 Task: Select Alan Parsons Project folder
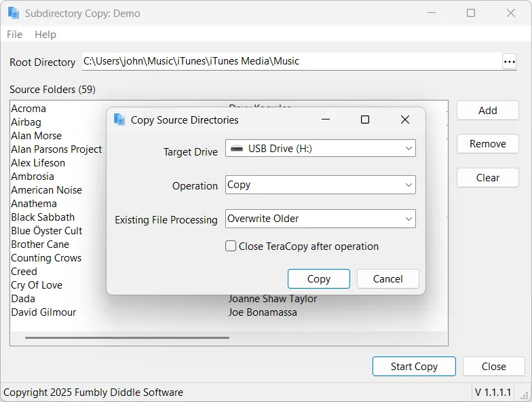56,149
